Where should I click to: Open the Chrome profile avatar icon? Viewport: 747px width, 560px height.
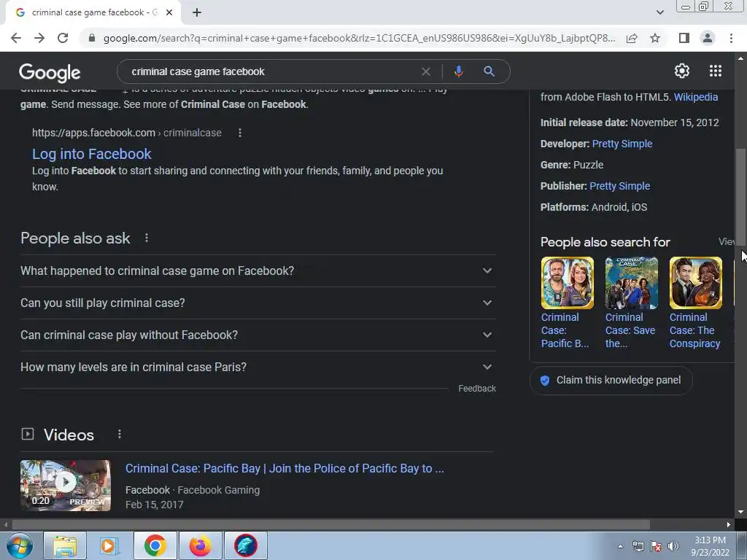tap(708, 38)
